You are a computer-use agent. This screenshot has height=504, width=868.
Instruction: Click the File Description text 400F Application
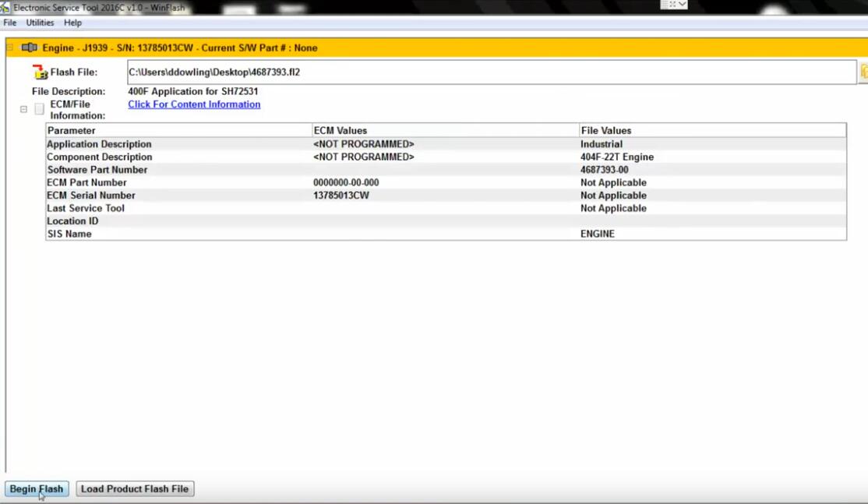click(192, 91)
